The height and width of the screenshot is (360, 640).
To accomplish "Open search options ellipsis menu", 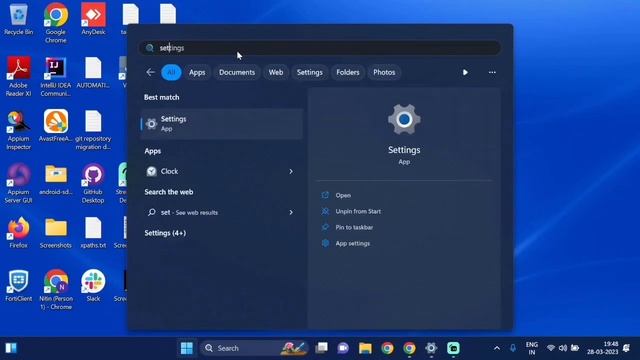I will click(492, 72).
